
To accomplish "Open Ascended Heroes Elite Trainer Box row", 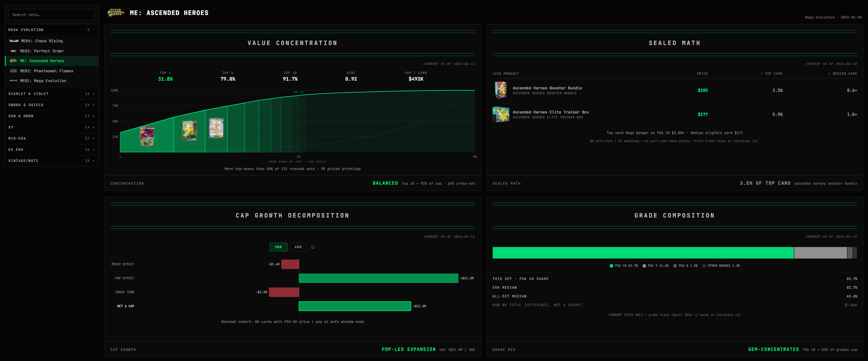I will pos(674,115).
